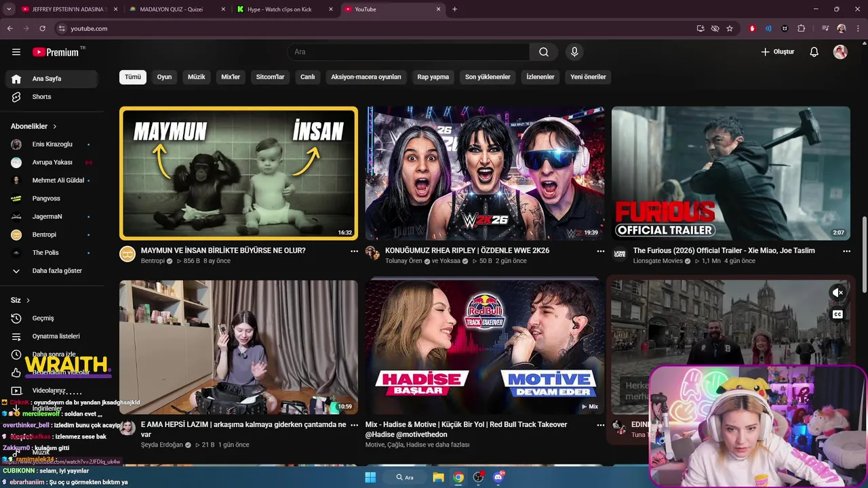Viewport: 868px width, 488px height.
Task: Click the Lionsgate Movies channel avatar
Action: [x=620, y=254]
